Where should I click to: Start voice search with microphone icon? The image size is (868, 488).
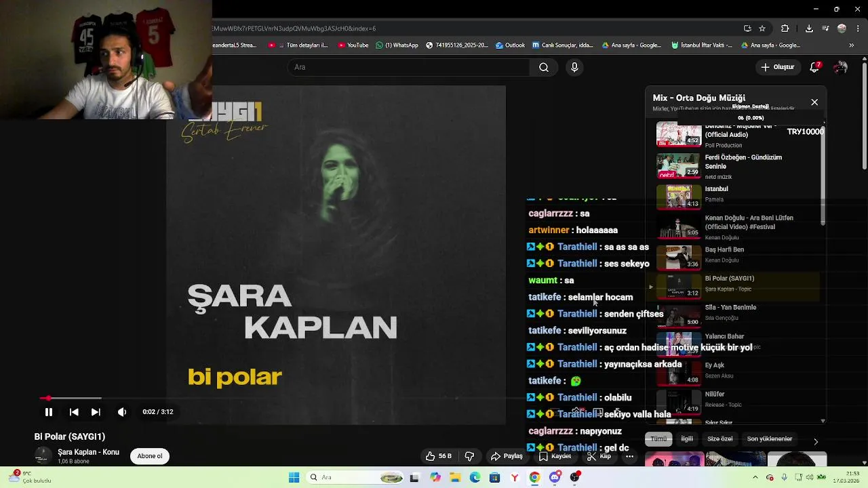click(x=574, y=67)
